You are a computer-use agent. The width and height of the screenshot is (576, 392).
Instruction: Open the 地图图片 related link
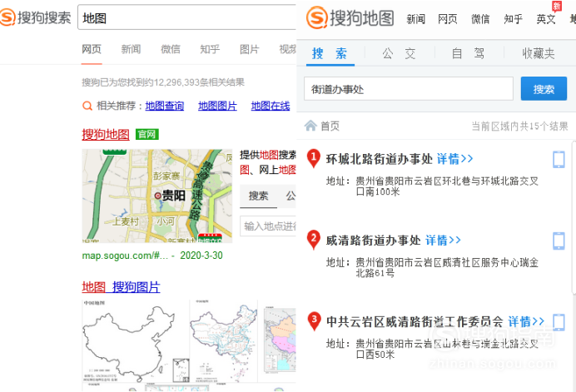tap(217, 106)
